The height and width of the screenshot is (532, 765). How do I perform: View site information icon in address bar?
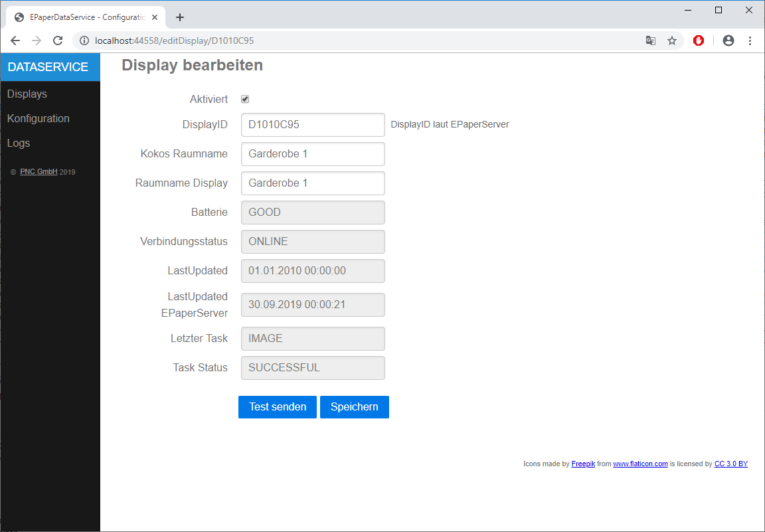[84, 41]
